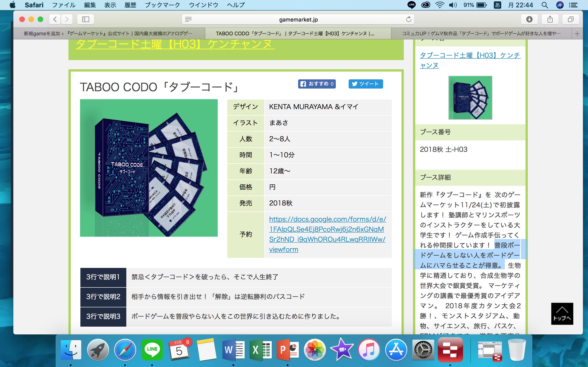Click the sidebar Taboo Code thumbnail image

[x=470, y=97]
